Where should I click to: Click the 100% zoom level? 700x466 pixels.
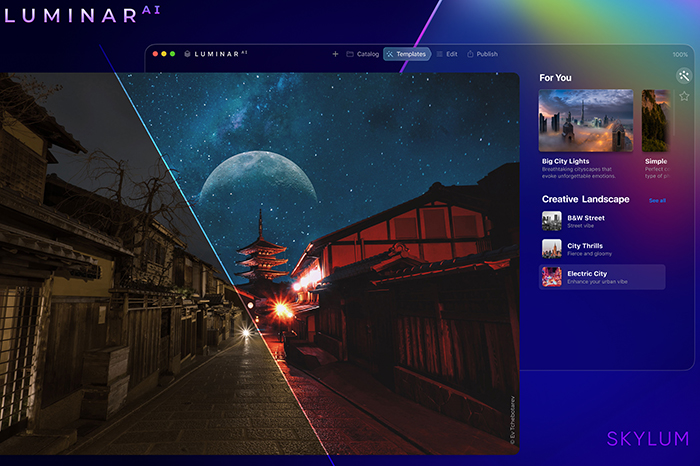tap(680, 54)
